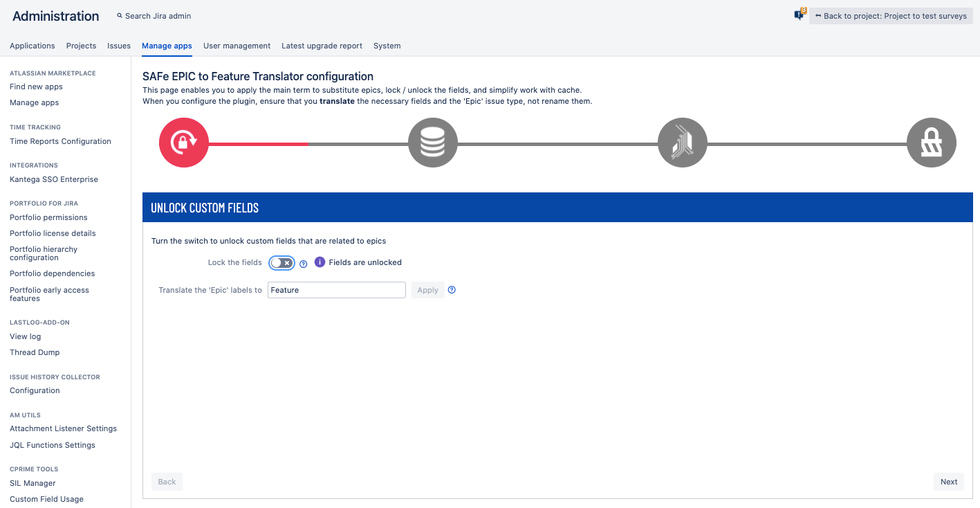Open Thread Dump link
Screen dimensions: 980x508
35,352
